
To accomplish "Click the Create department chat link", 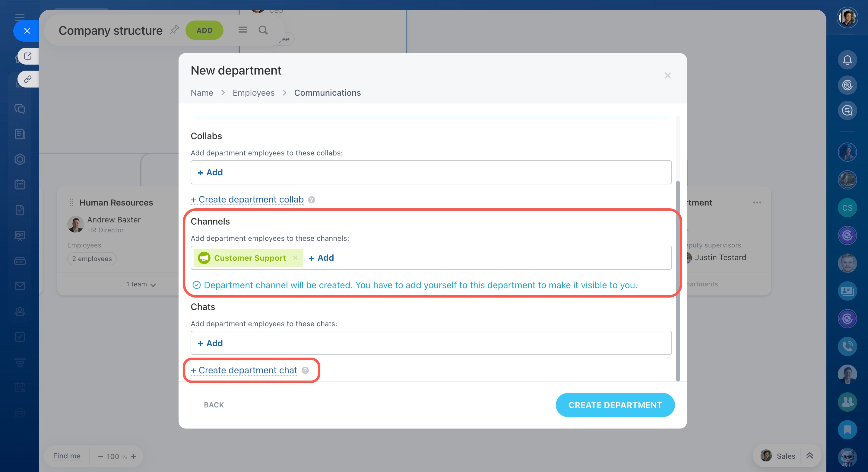I will (x=244, y=370).
